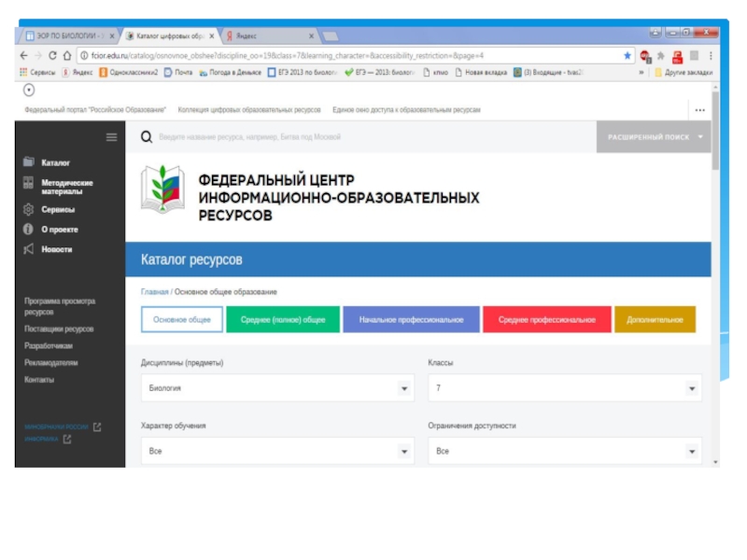This screenshot has height=560, width=747.
Task: Open external link icon next to ИНФОРМИКА
Action: click(67, 439)
